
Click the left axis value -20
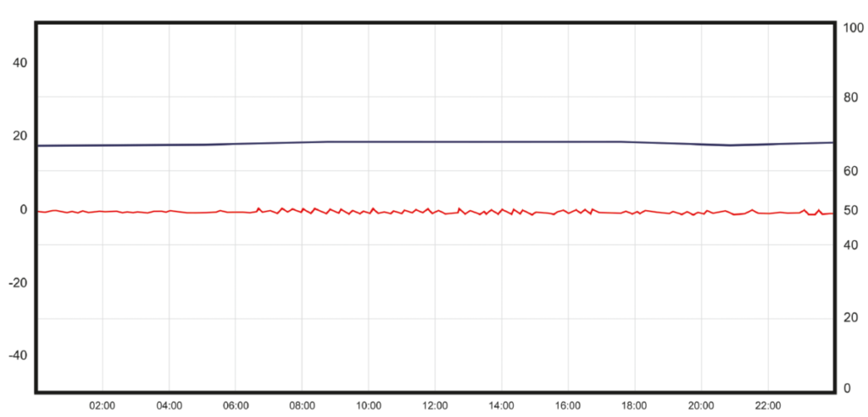[x=18, y=282]
